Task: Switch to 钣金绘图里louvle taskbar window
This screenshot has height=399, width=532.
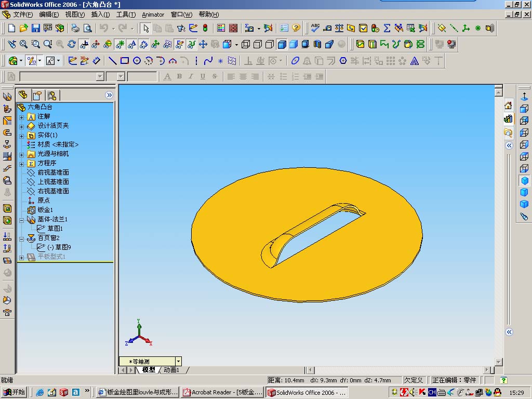Action: tap(137, 392)
